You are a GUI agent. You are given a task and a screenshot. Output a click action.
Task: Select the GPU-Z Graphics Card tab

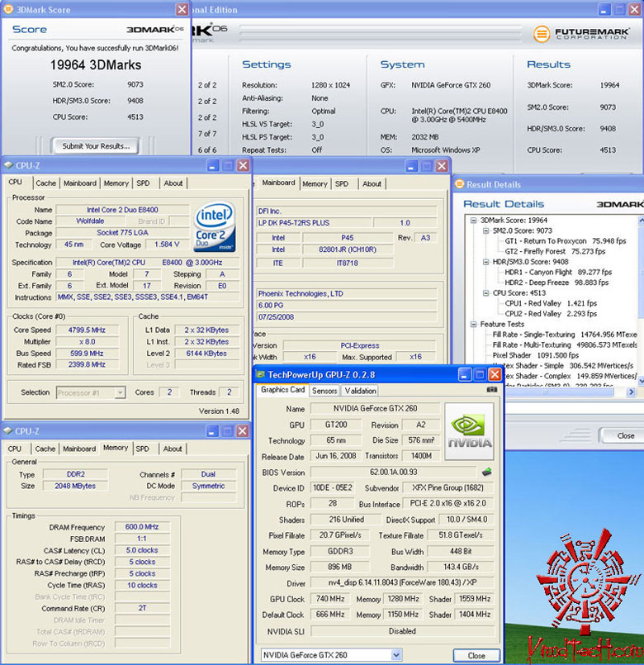click(x=283, y=389)
